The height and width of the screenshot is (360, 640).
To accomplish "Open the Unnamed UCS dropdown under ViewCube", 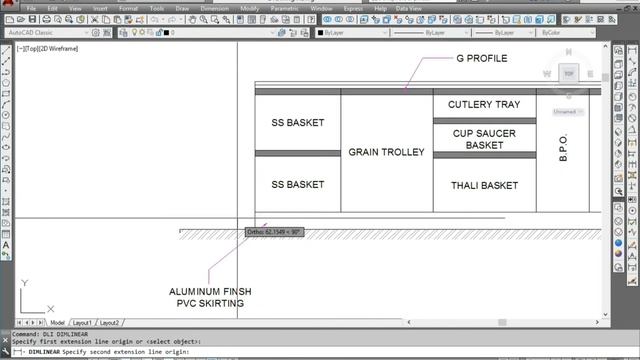I will click(568, 112).
